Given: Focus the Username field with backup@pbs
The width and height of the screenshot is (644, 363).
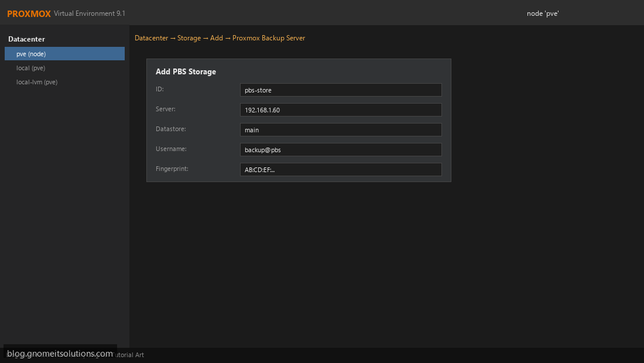Looking at the screenshot, I should click(341, 149).
